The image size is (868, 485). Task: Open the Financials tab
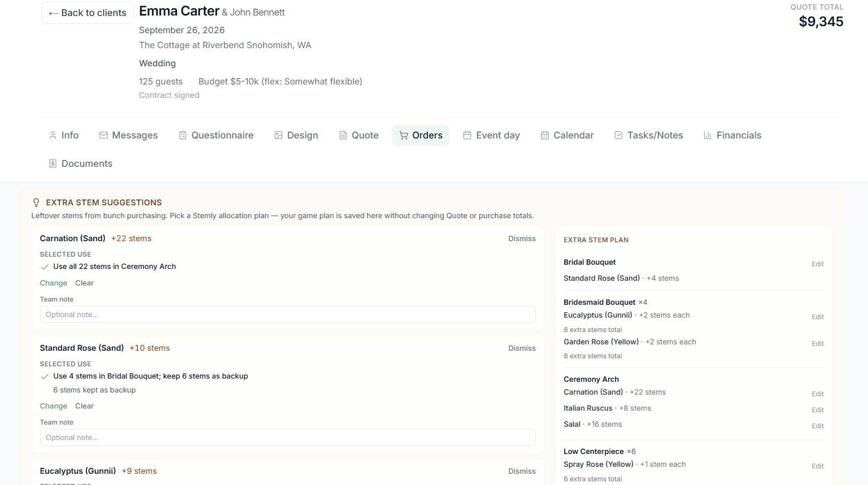click(732, 135)
